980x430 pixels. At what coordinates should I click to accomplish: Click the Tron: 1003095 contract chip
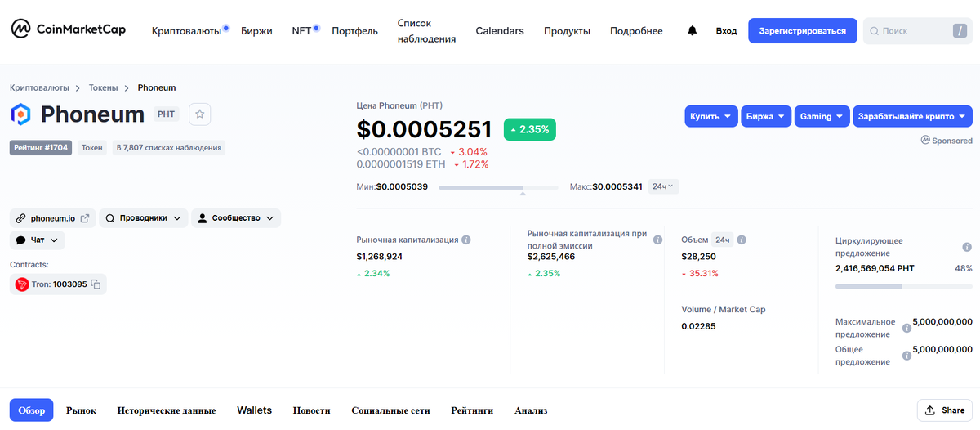tap(58, 284)
